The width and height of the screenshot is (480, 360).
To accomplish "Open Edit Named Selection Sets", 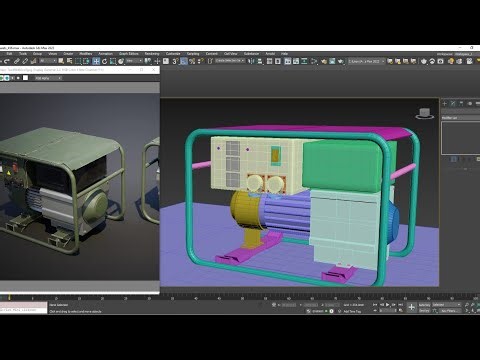I will click(x=210, y=61).
